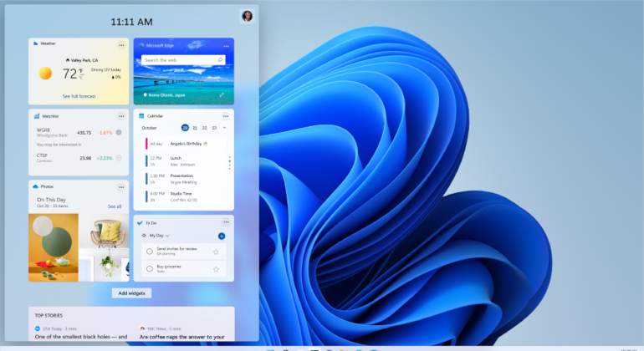Click the Add widgets button

pos(132,293)
